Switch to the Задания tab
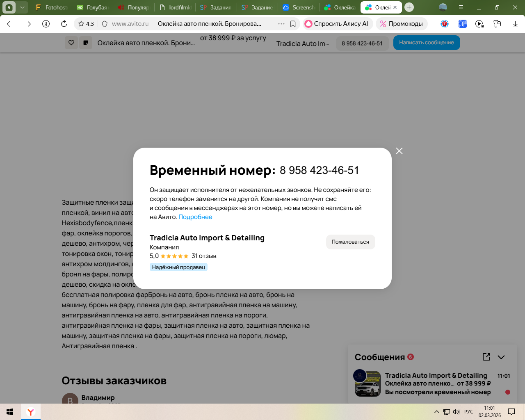This screenshot has width=525, height=420. coord(216,7)
